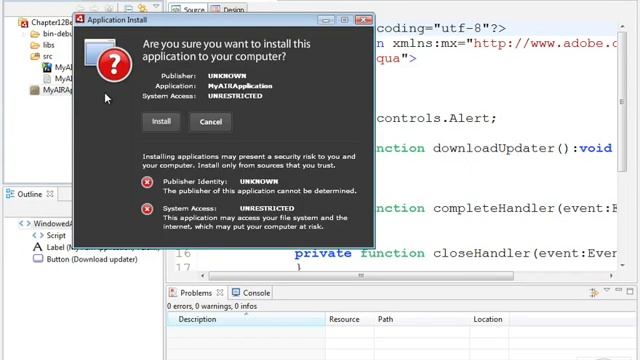This screenshot has height=360, width=640.
Task: Select the XML descriptor file under src
Action: point(63,78)
